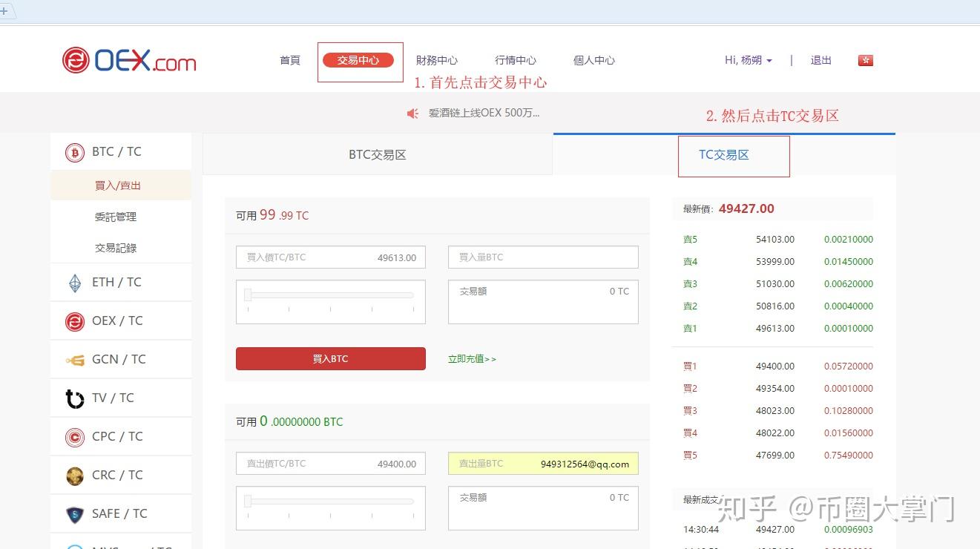Select the BTC coin icon in the sidebar
Screen dimensions: 980x549
74,151
